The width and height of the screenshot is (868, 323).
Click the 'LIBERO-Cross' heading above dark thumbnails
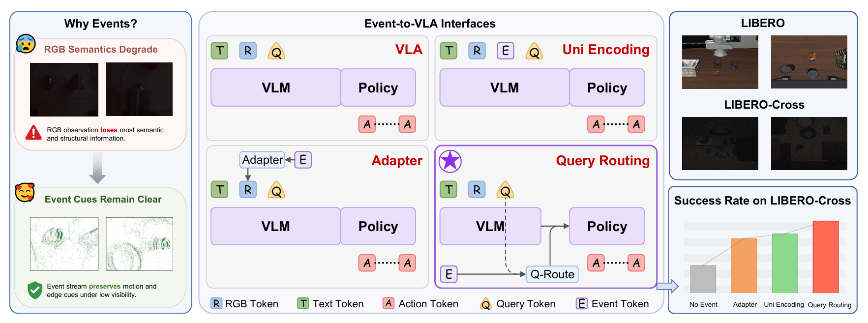click(764, 105)
